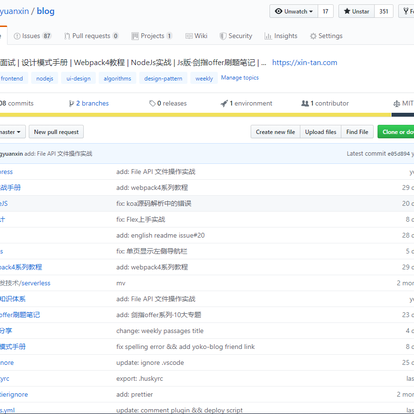
Task: Select the frontend topic tag
Action: [x=12, y=79]
